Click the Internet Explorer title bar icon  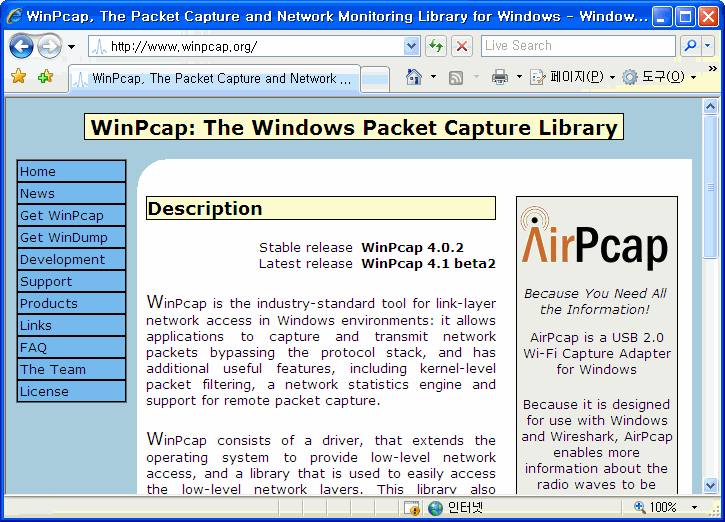tap(14, 16)
